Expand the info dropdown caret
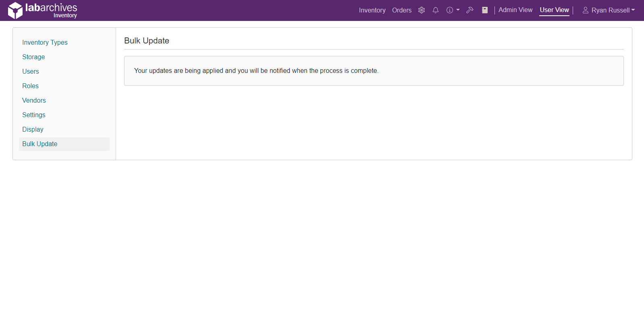This screenshot has width=644, height=314. coord(458,10)
